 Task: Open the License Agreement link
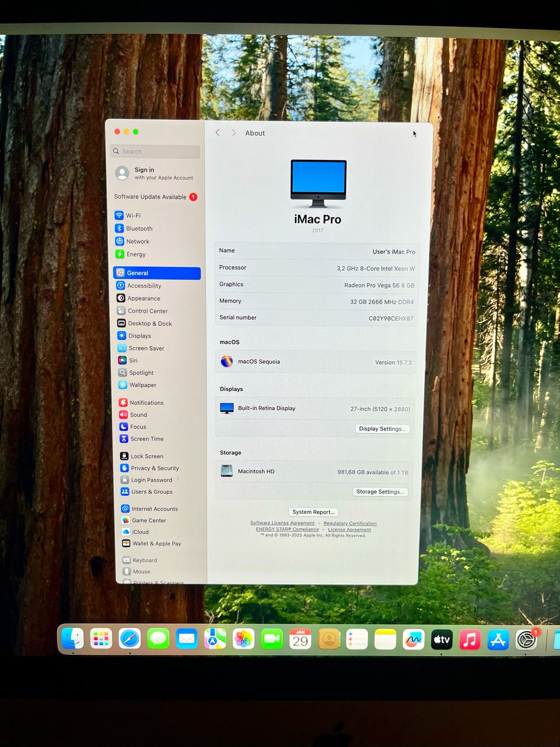[349, 530]
